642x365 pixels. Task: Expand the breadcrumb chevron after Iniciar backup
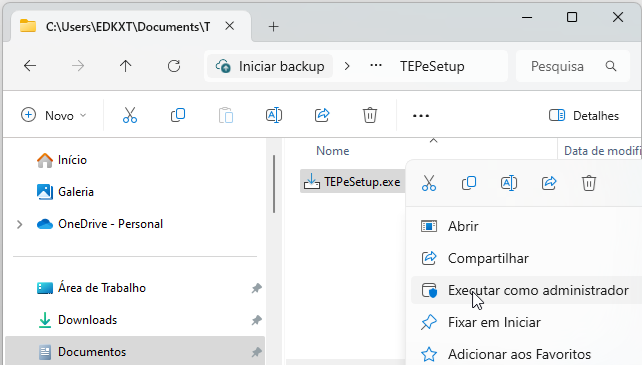[347, 66]
